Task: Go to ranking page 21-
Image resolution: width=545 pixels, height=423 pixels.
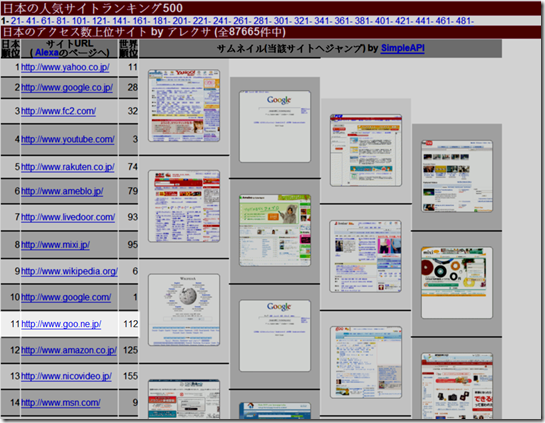Action: (17, 21)
